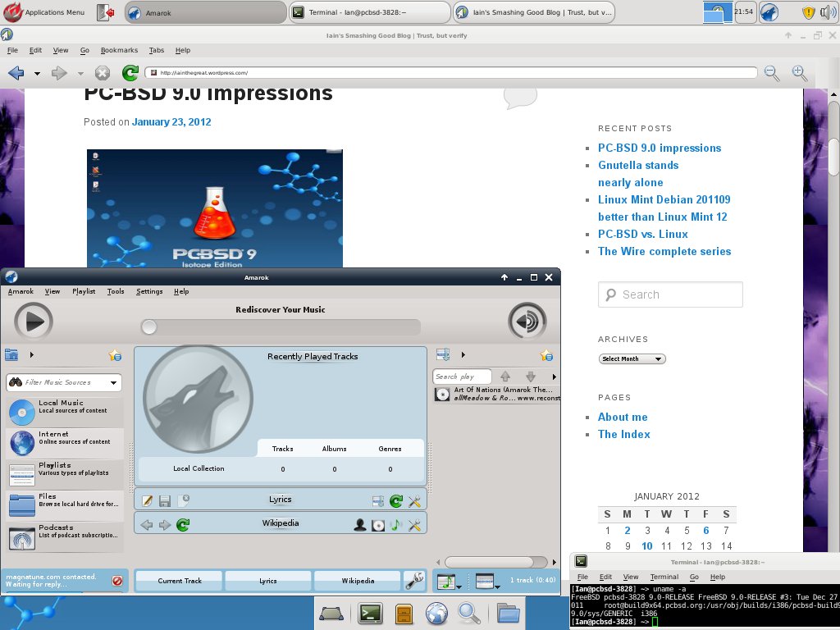Click browser zoom out magnifier
Viewport: 840px width, 630px height.
tap(772, 73)
